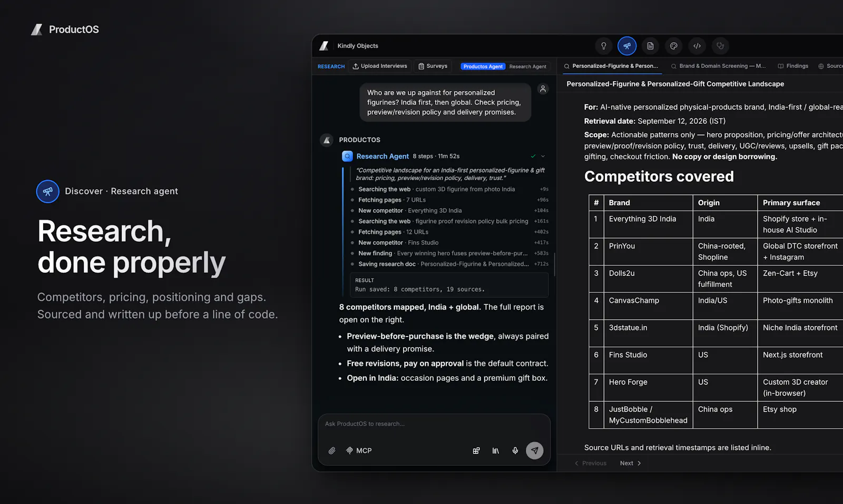Image resolution: width=843 pixels, height=504 pixels.
Task: Click the apps grid icon in composer
Action: [x=476, y=450]
